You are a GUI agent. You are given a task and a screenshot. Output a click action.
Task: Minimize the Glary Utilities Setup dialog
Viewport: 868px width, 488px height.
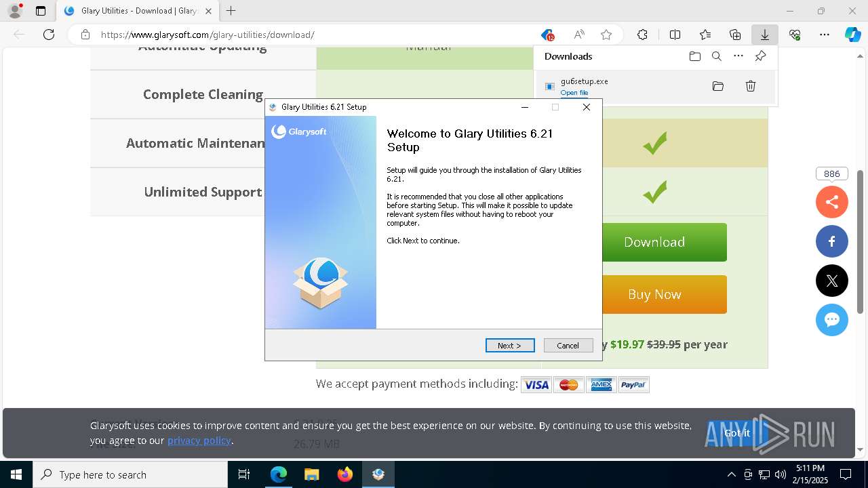[524, 107]
